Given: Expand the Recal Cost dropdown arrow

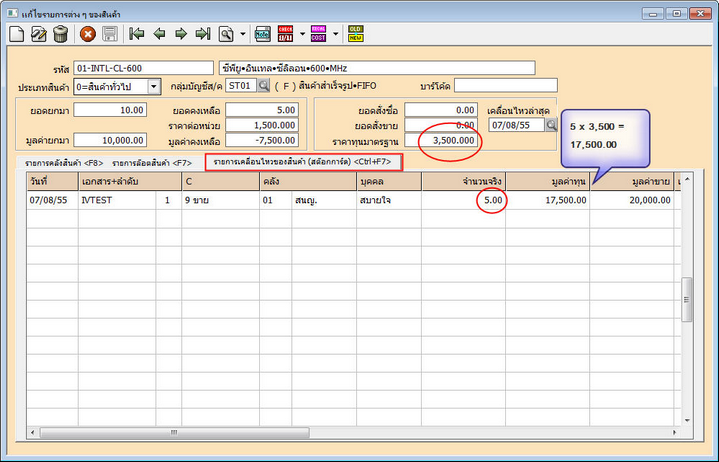Looking at the screenshot, I should coord(335,34).
